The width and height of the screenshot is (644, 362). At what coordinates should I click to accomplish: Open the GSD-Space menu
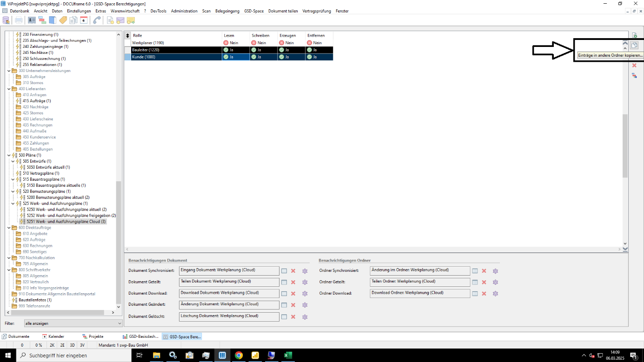coord(254,11)
